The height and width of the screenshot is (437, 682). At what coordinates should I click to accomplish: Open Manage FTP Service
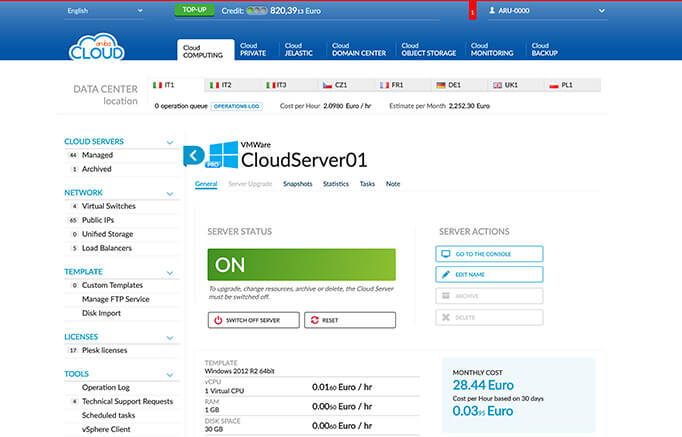116,299
